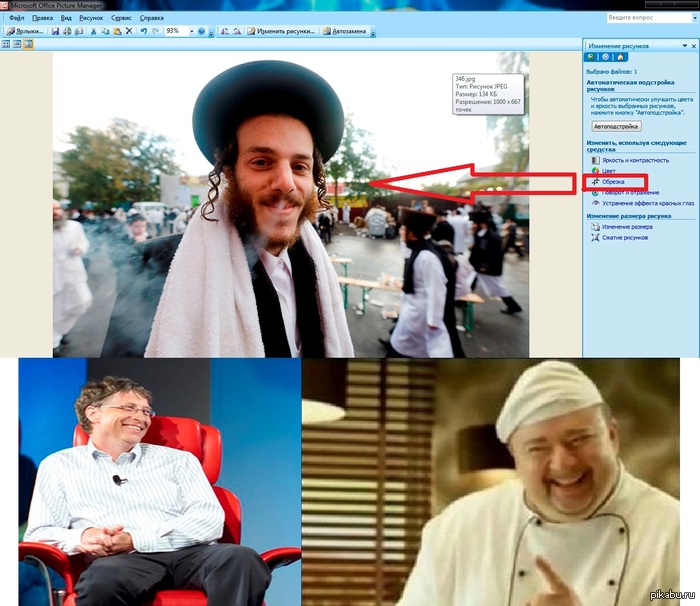
Task: Click the Print icon in toolbar
Action: click(67, 31)
